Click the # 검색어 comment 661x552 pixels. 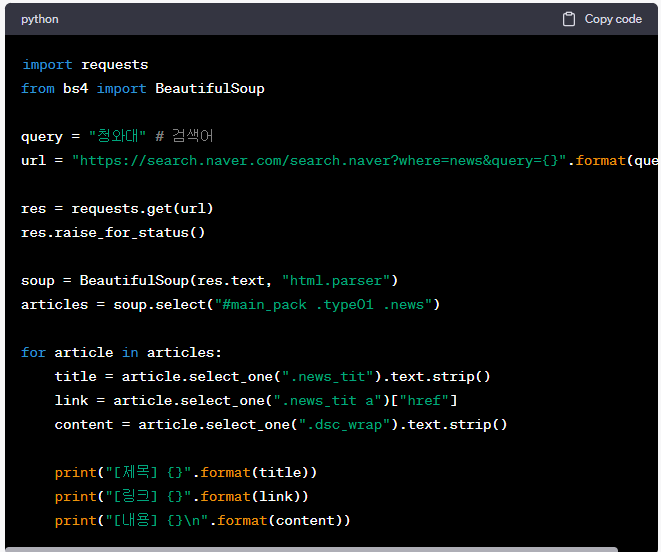(x=184, y=136)
